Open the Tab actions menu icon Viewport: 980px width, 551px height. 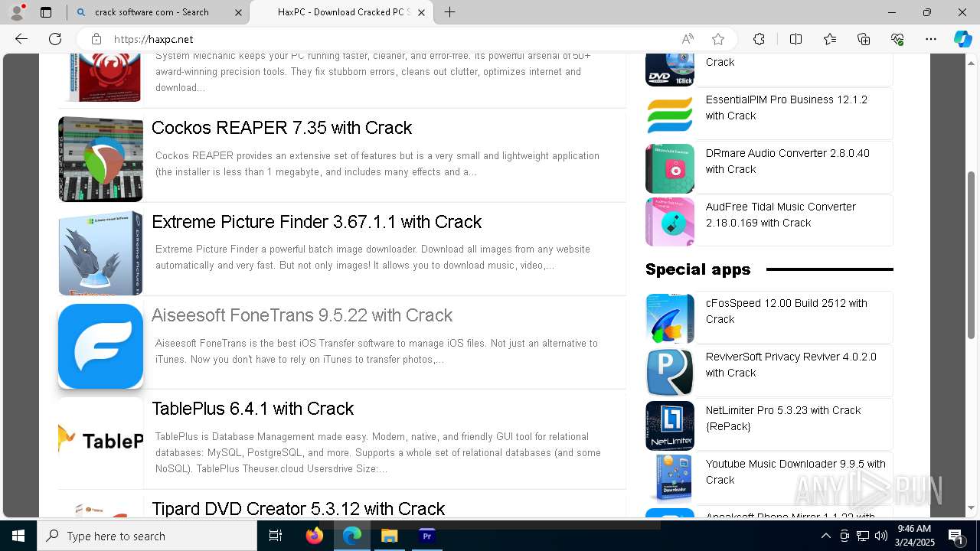point(46,12)
